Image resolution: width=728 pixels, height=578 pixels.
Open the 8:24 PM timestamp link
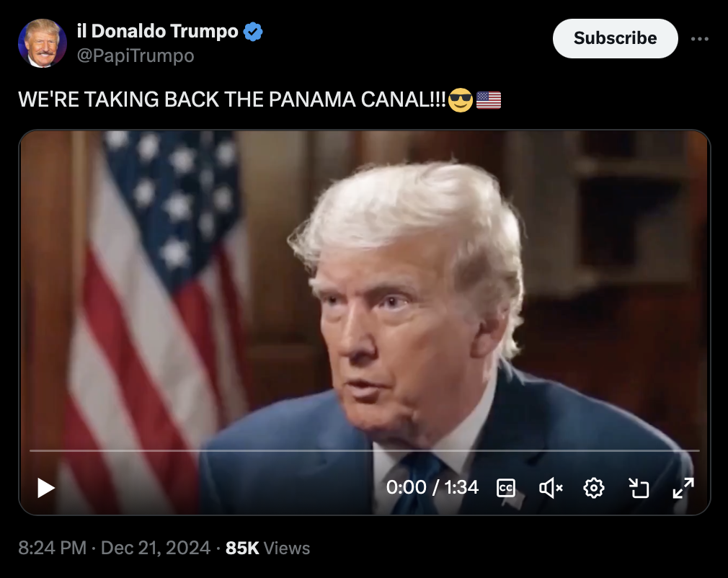pos(52,548)
